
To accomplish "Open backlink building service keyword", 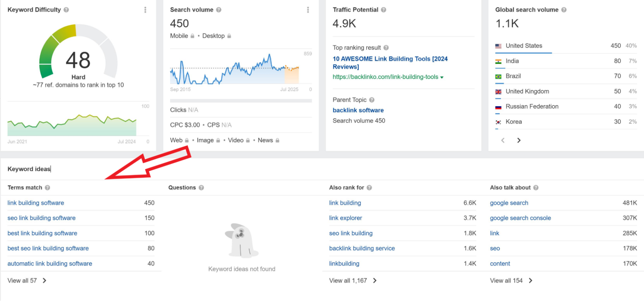I will point(362,248).
